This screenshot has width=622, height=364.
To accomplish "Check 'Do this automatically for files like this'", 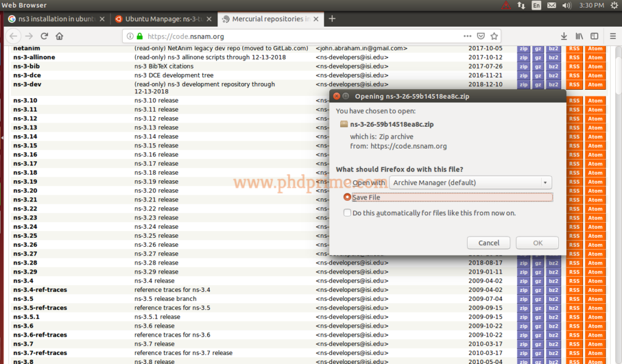I will pos(347,212).
